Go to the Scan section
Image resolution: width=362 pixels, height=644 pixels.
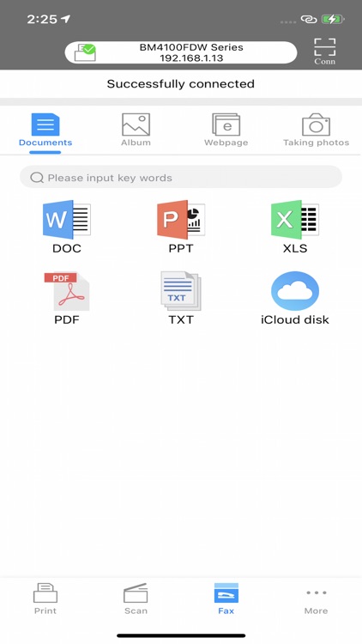tap(136, 598)
